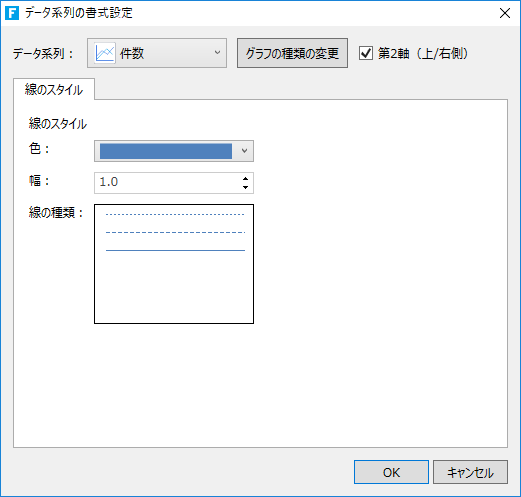Screen dimensions: 521x497
Task: Increase width with the up stepper arrow
Action: click(x=245, y=178)
